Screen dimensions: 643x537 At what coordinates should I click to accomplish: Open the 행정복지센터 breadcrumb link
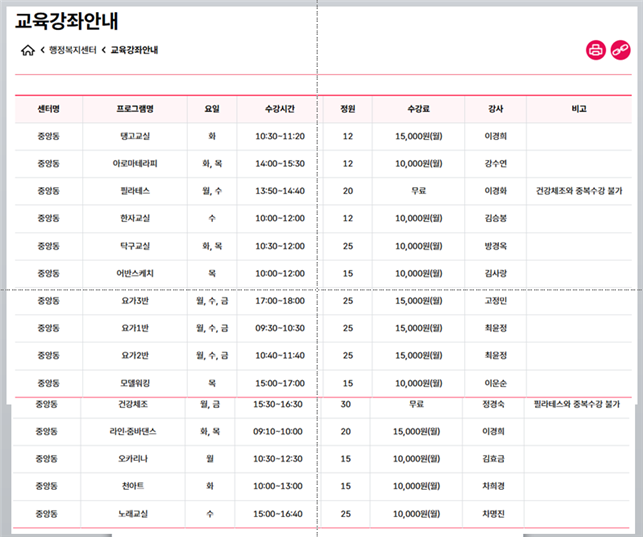(73, 50)
